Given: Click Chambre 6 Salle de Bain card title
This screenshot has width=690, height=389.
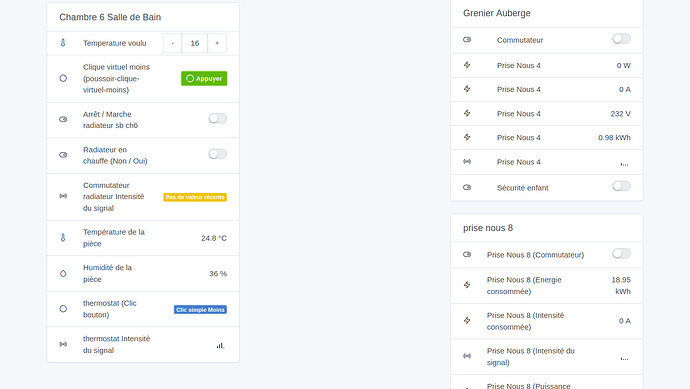Looking at the screenshot, I should (110, 17).
